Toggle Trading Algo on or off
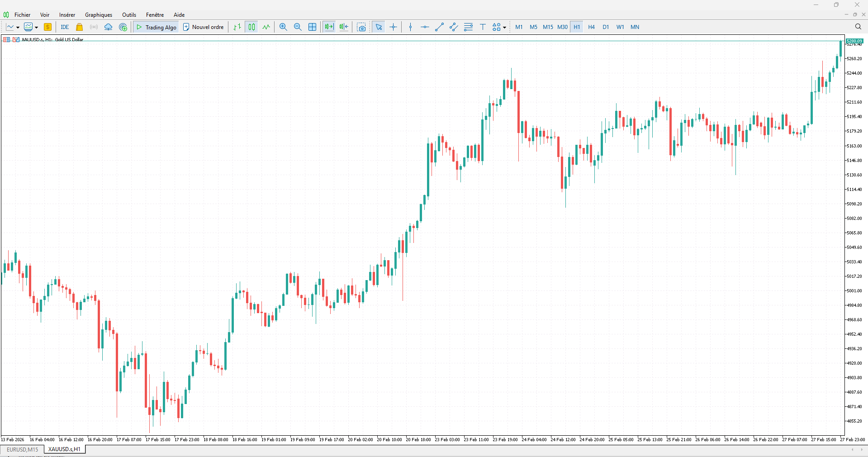This screenshot has width=868, height=457. (156, 27)
